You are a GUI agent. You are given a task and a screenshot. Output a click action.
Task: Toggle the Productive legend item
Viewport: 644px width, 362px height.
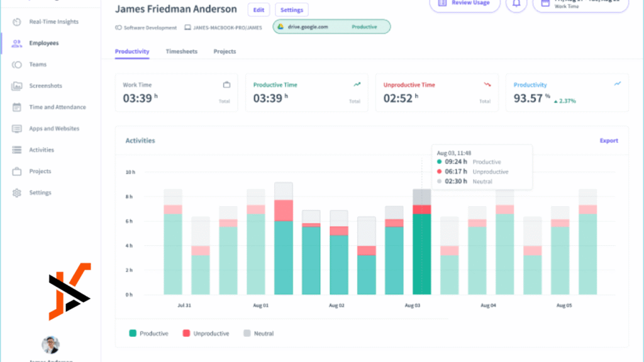[x=149, y=333]
